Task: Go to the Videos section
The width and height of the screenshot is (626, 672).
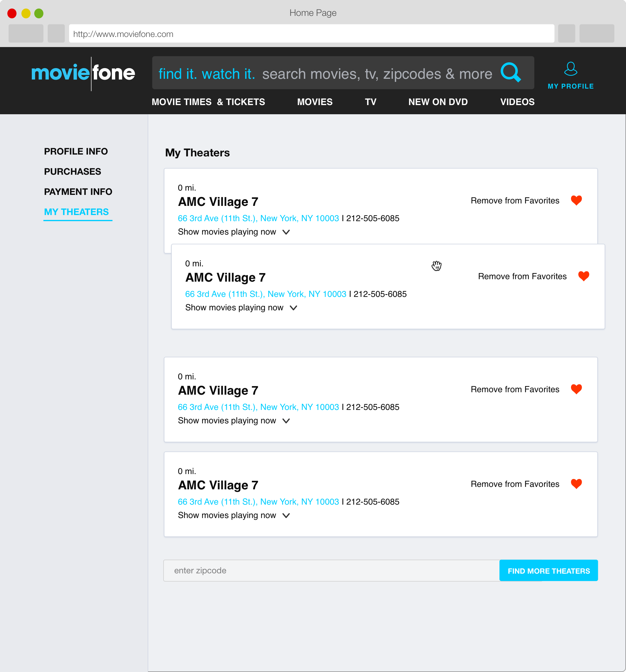Action: click(517, 102)
